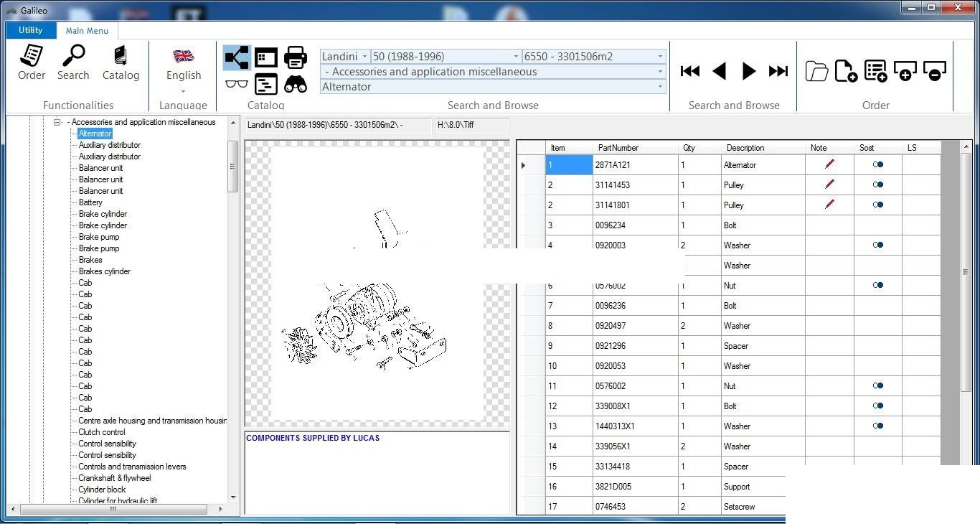This screenshot has width=980, height=524.
Task: Click the binoculars search icon
Action: pos(296,83)
